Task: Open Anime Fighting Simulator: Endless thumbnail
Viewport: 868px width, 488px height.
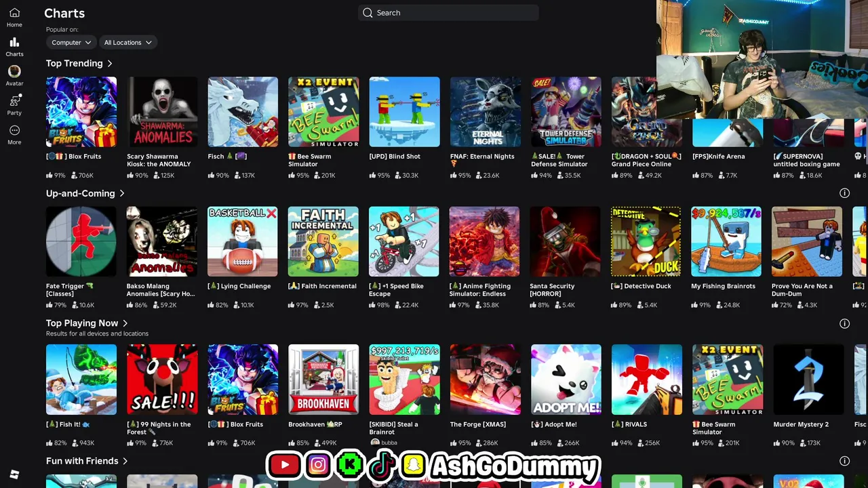Action: 485,241
